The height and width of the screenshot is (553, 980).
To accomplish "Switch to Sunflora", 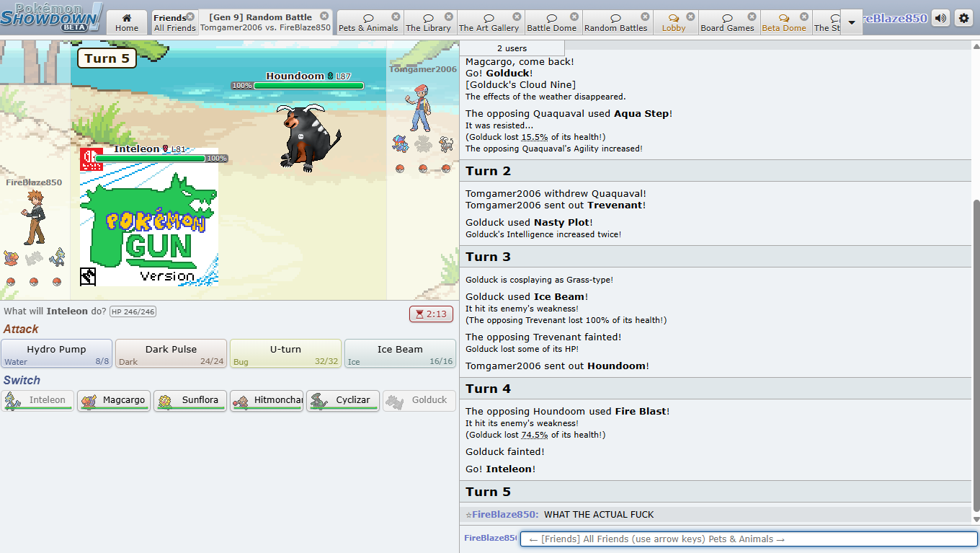I will (190, 401).
